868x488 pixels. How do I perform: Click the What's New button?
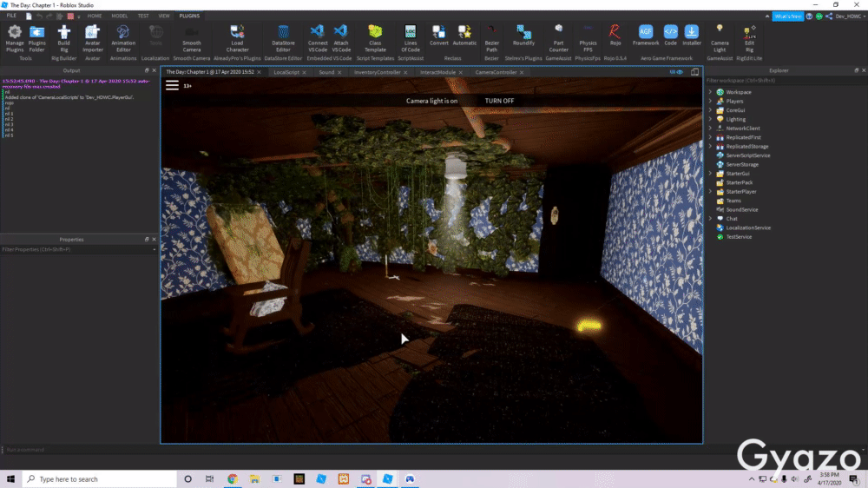(x=786, y=16)
